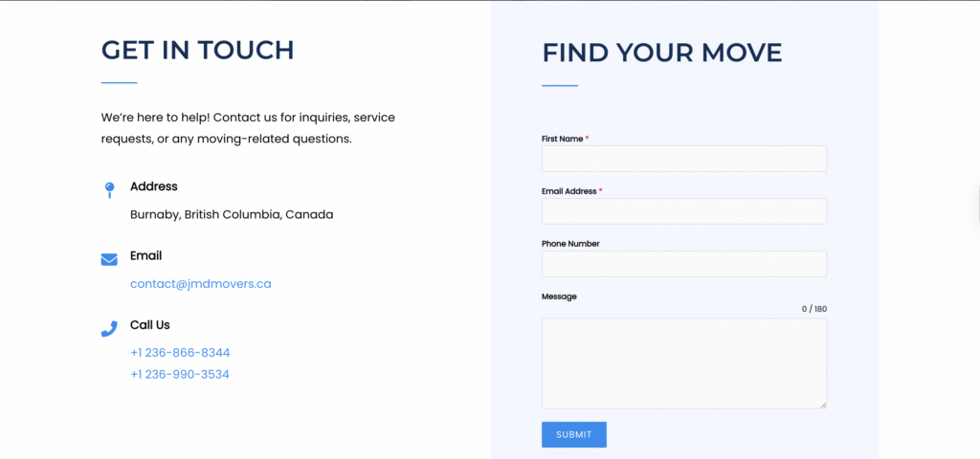
Task: Call the +1 236-866-8344 number link
Action: tap(180, 353)
